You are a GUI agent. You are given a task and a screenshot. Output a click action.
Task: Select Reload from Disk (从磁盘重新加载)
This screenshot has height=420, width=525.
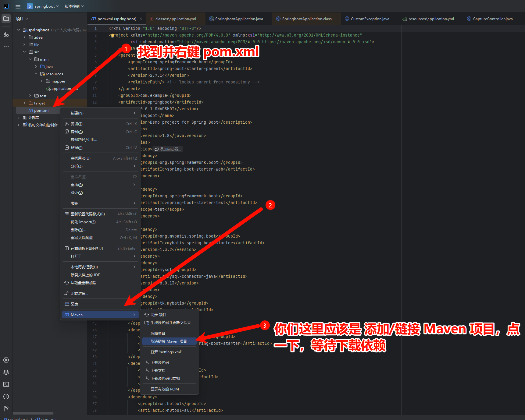click(x=101, y=283)
